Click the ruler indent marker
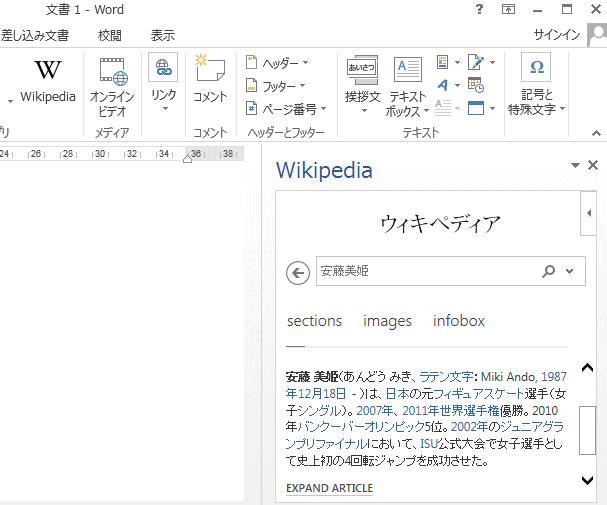 pos(187,158)
